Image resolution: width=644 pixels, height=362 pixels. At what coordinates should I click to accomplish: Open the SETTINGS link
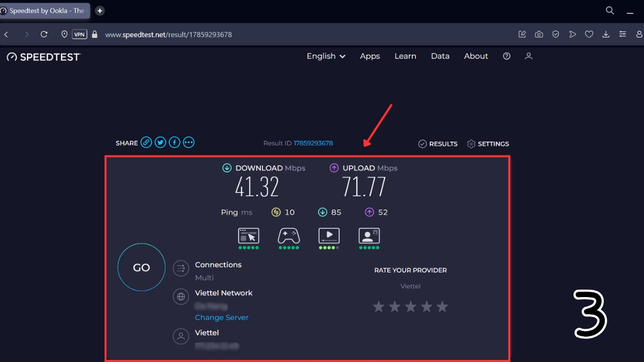pos(488,144)
